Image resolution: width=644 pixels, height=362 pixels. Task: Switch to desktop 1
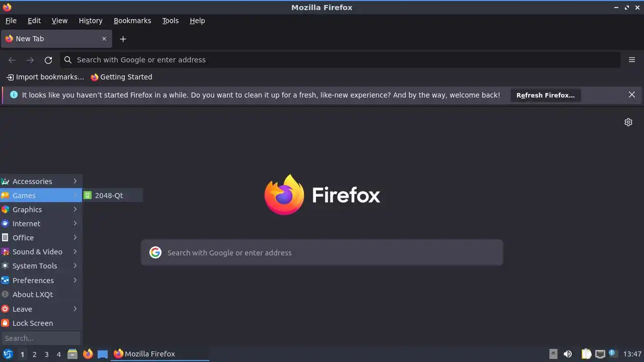tap(22, 354)
